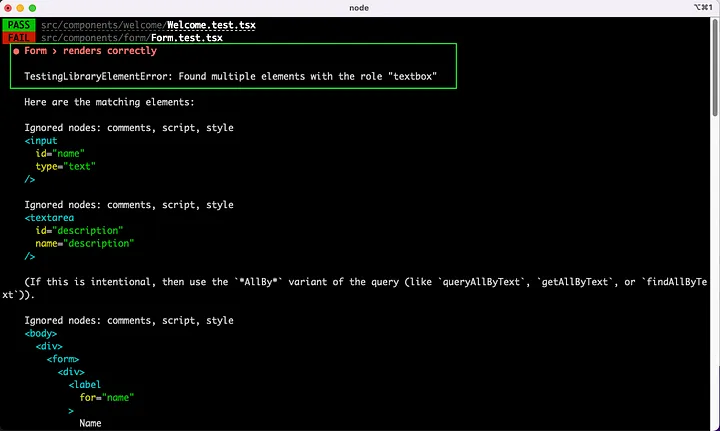The image size is (720, 431).
Task: Click the '<label' tag line
Action: pyautogui.click(x=85, y=385)
